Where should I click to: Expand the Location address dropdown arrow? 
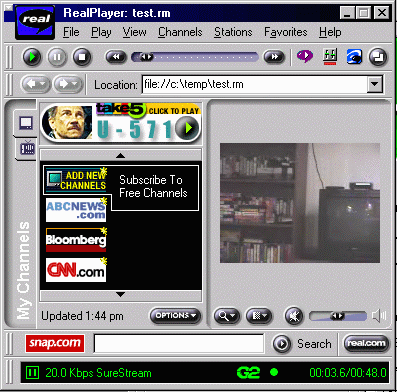point(375,84)
